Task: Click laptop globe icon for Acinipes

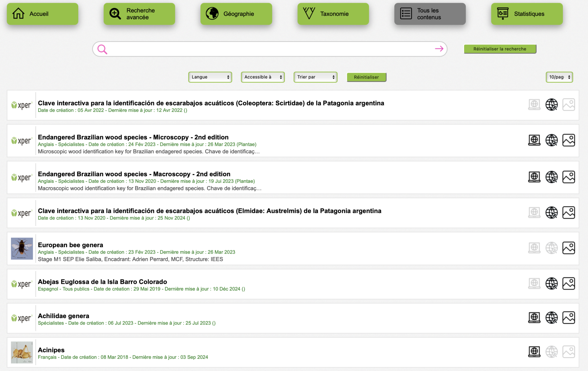Action: coord(534,352)
